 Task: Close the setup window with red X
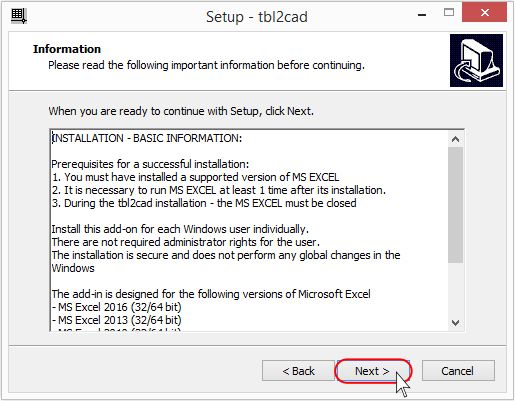coord(484,13)
